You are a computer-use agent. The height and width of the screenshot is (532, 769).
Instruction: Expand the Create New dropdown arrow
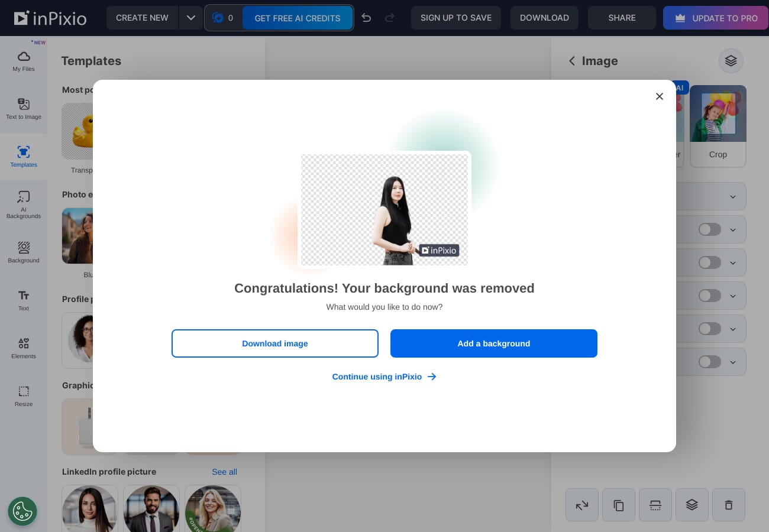point(190,18)
